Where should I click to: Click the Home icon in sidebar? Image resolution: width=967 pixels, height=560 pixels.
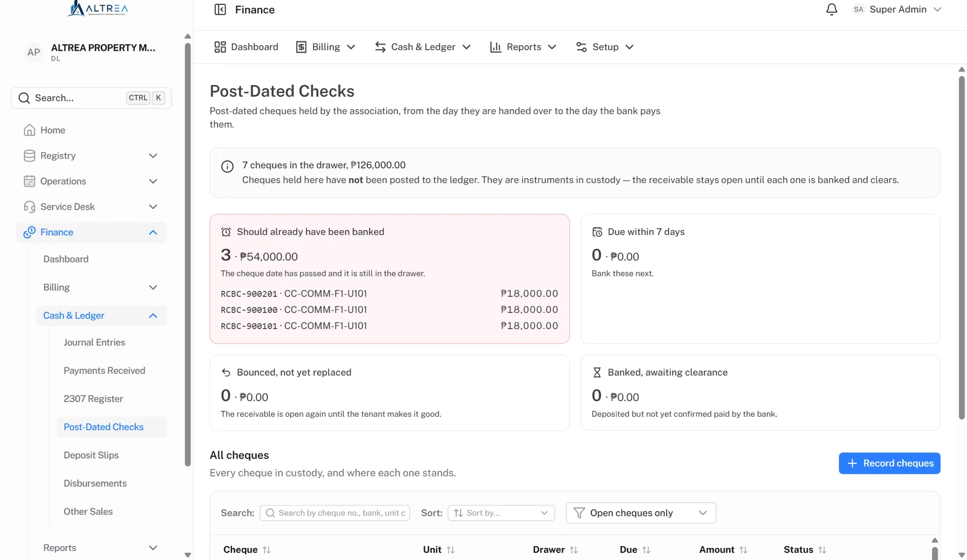pyautogui.click(x=29, y=130)
